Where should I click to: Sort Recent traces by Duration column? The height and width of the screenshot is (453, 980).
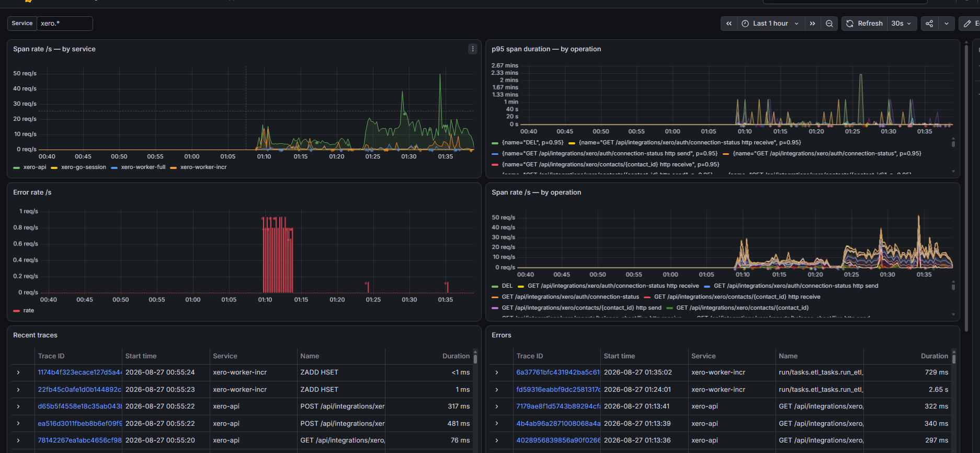456,356
